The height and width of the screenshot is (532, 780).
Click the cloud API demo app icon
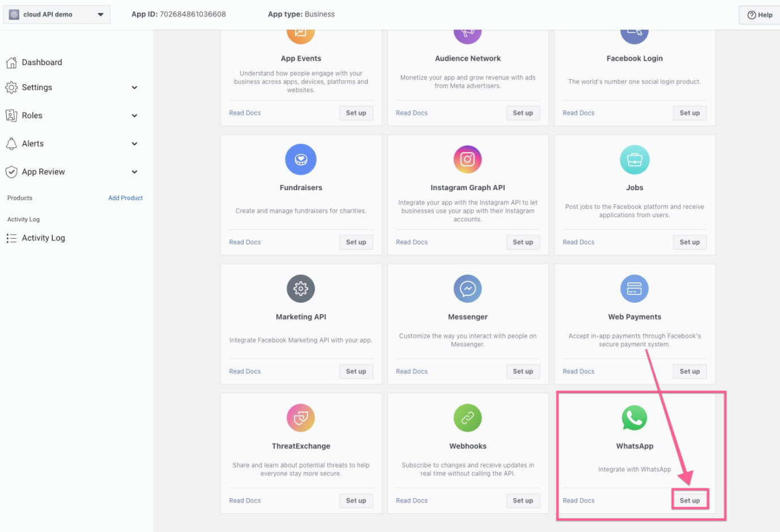(x=14, y=14)
